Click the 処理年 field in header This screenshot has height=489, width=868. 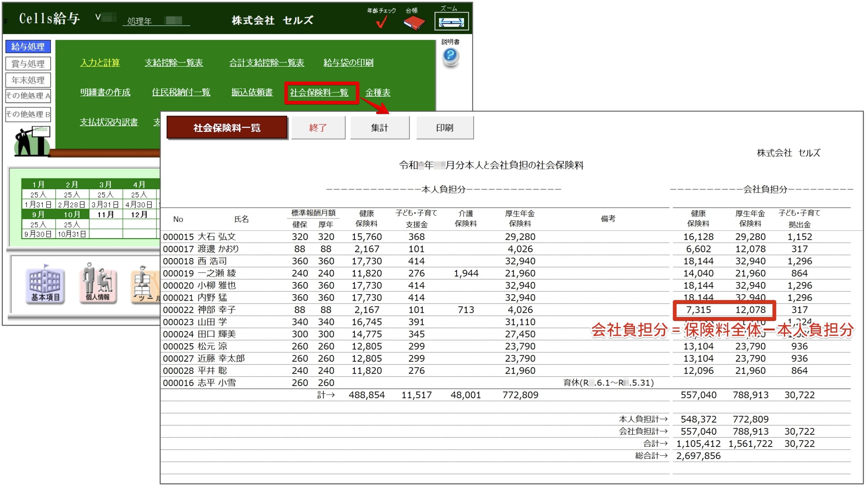pos(157,21)
